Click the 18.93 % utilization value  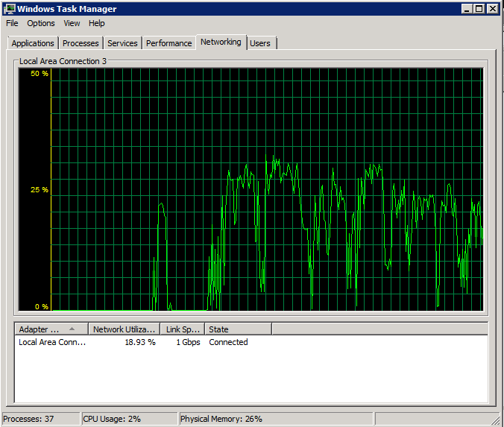click(x=140, y=343)
